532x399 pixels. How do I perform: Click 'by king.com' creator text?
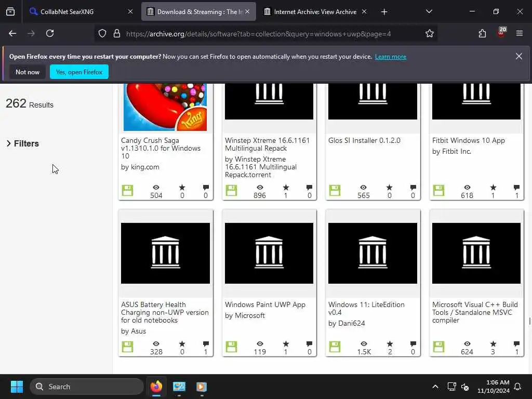[140, 167]
